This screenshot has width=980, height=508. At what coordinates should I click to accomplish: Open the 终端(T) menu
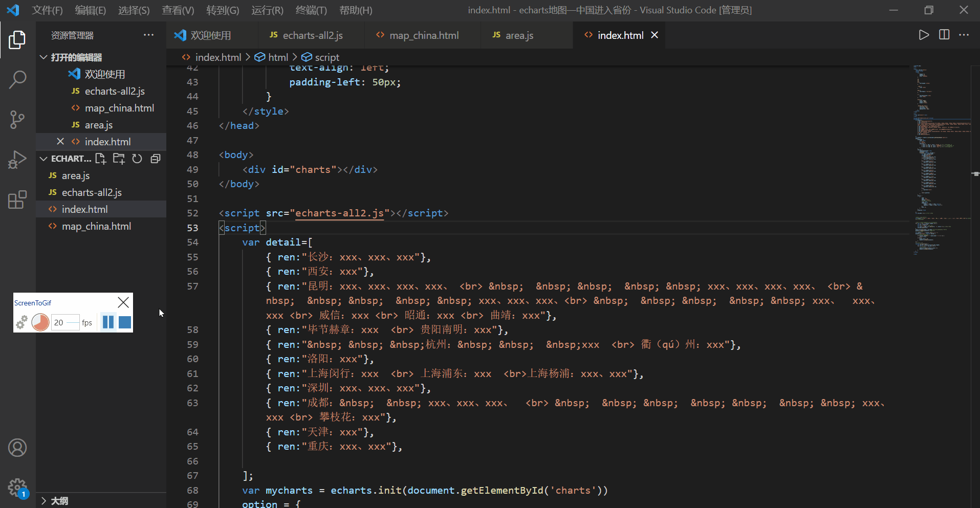[311, 10]
